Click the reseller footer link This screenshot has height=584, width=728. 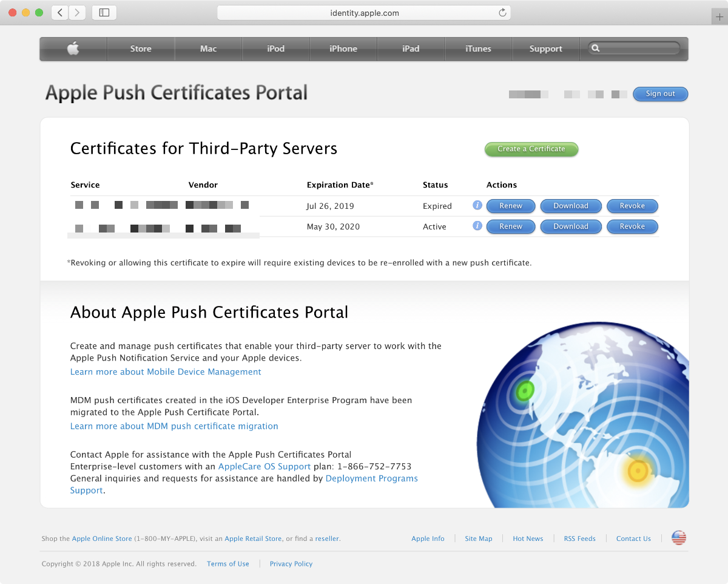[327, 538]
